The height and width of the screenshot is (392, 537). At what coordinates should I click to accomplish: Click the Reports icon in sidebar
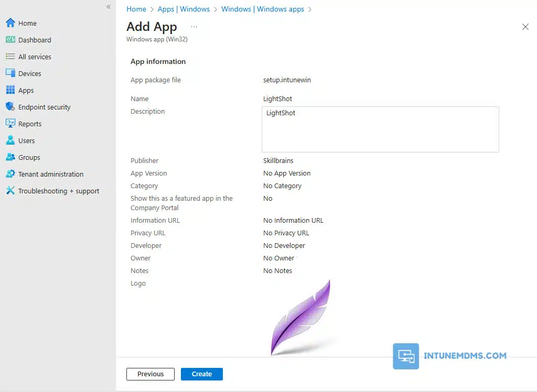click(10, 124)
